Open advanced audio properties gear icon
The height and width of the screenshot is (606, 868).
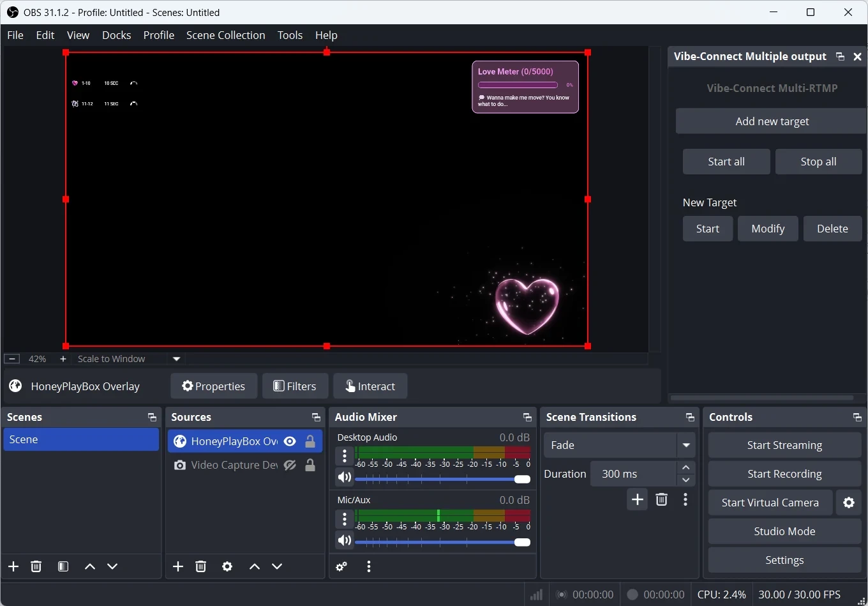(x=342, y=566)
